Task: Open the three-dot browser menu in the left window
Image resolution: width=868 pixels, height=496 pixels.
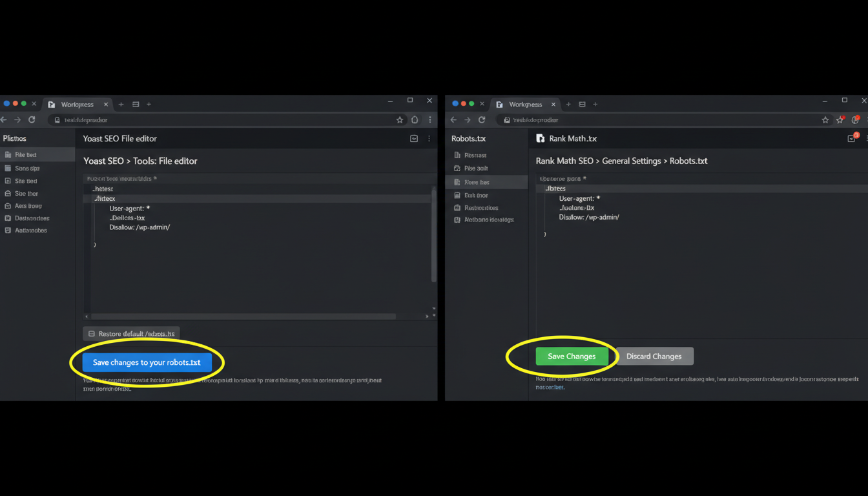Action: [430, 119]
